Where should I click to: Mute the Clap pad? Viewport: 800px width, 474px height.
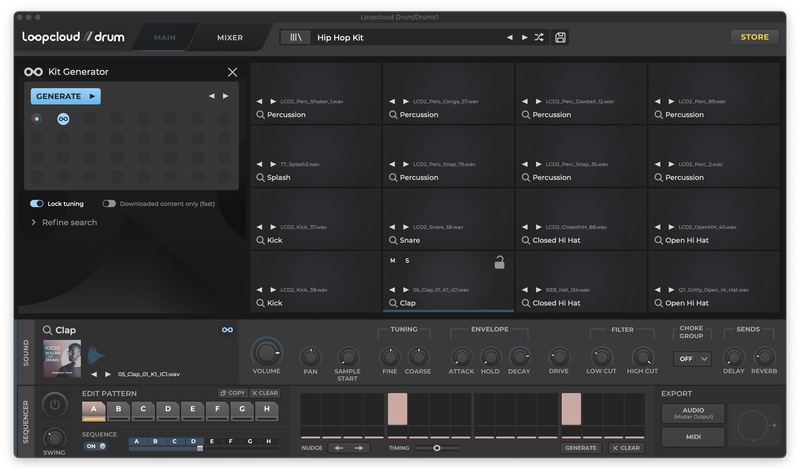[393, 261]
